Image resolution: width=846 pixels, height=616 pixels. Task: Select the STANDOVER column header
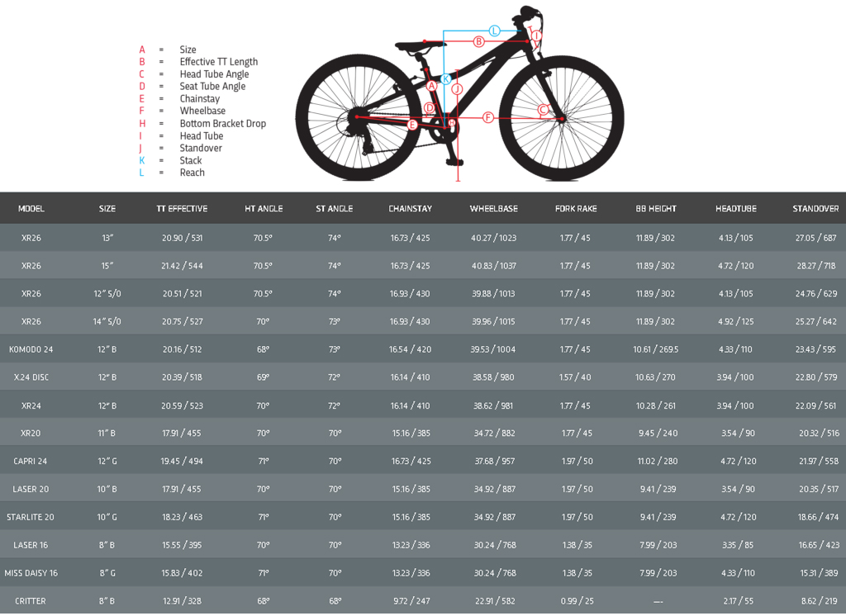click(815, 209)
